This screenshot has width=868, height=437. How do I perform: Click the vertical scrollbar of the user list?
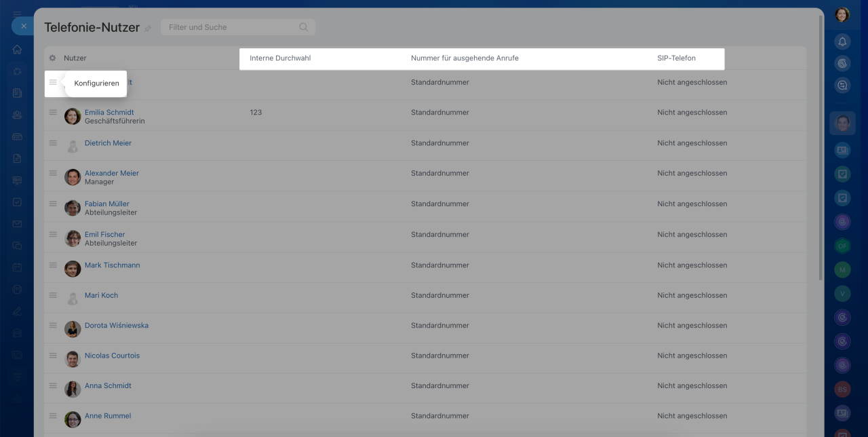[821, 148]
